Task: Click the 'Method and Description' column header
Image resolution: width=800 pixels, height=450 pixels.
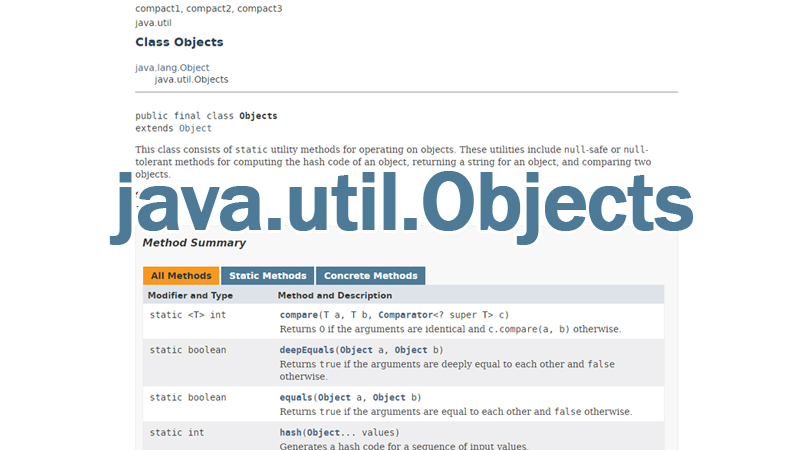Action: (x=335, y=295)
